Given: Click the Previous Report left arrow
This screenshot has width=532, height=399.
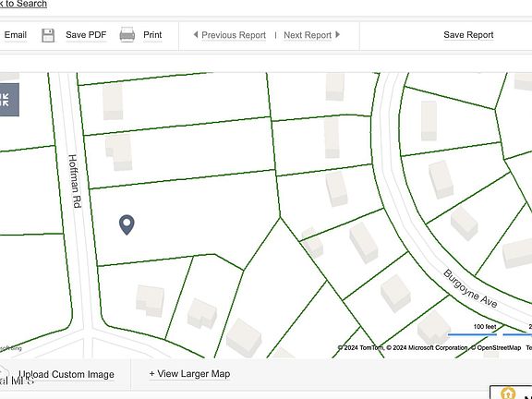Looking at the screenshot, I should click(x=196, y=34).
